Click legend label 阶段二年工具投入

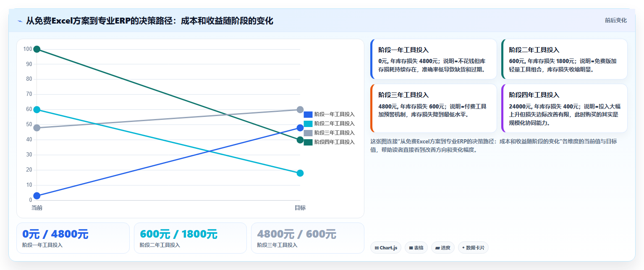pyautogui.click(x=335, y=124)
